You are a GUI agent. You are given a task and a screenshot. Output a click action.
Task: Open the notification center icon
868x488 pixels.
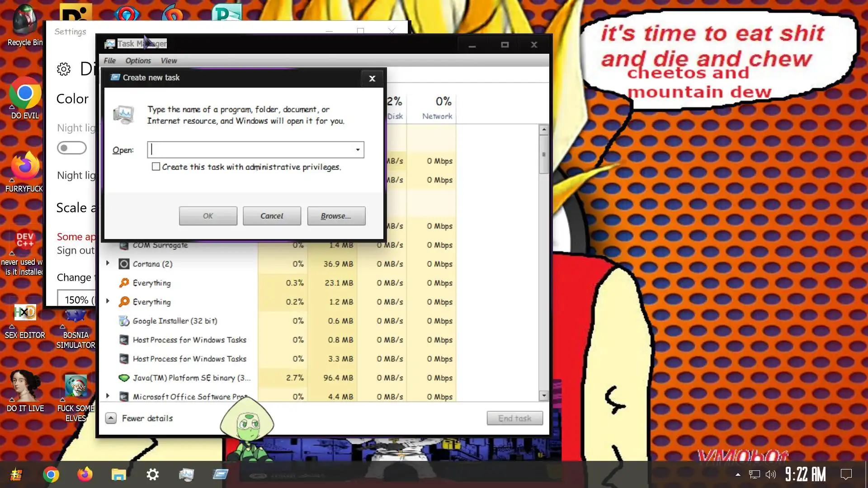pos(846,474)
